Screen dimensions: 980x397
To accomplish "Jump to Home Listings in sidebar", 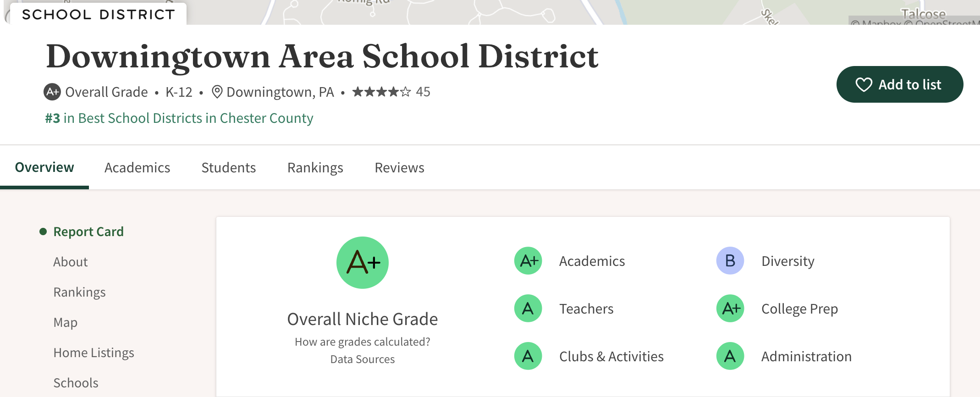I will pos(94,353).
